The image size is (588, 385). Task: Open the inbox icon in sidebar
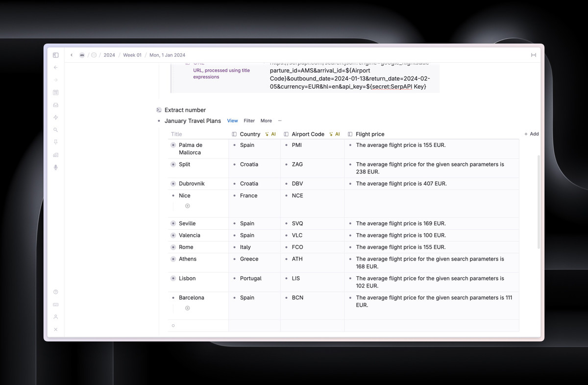(x=55, y=105)
